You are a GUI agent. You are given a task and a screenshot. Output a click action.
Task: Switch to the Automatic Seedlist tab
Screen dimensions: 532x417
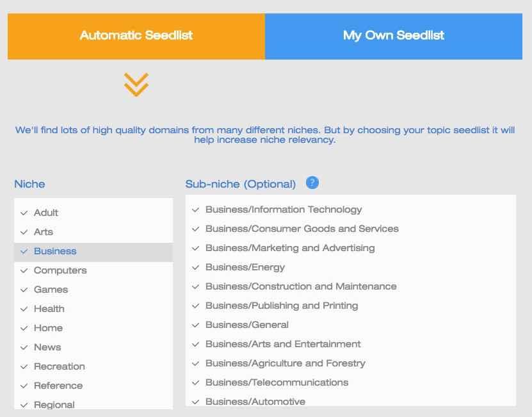pos(136,36)
